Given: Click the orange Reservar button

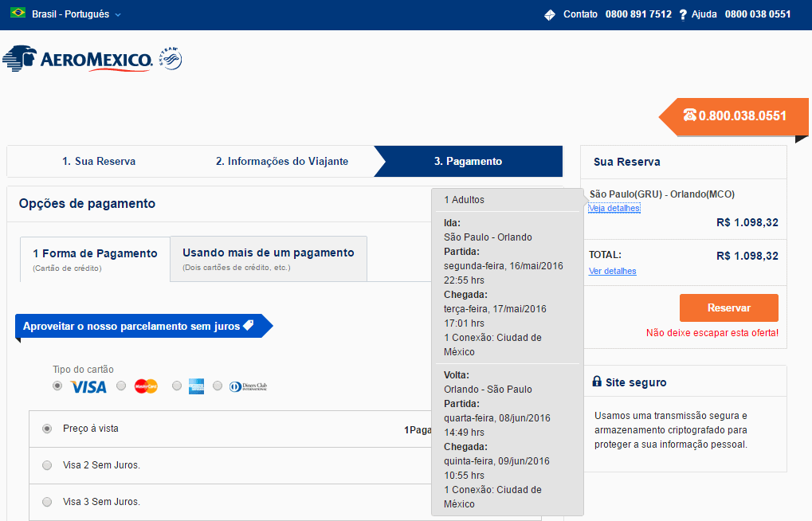Looking at the screenshot, I should [x=728, y=308].
